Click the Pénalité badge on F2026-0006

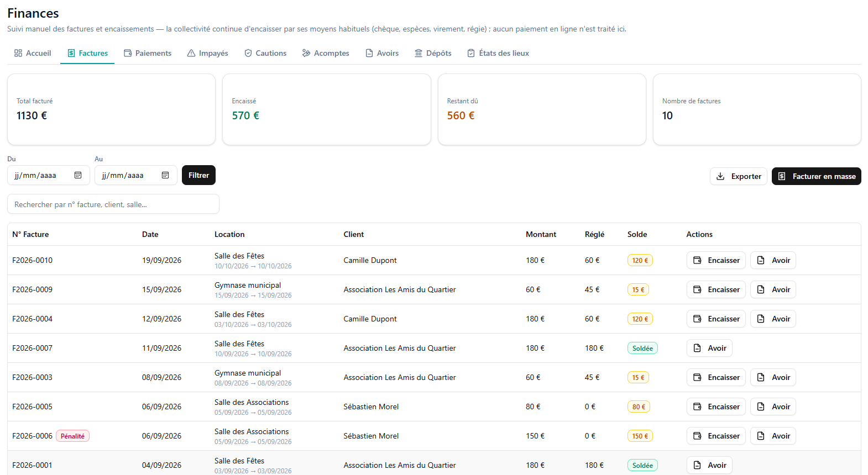[72, 436]
